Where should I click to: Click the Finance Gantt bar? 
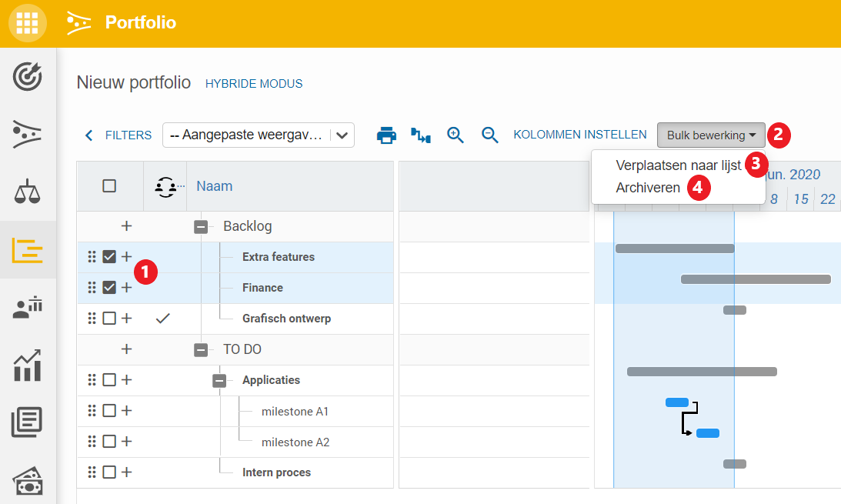(x=756, y=279)
